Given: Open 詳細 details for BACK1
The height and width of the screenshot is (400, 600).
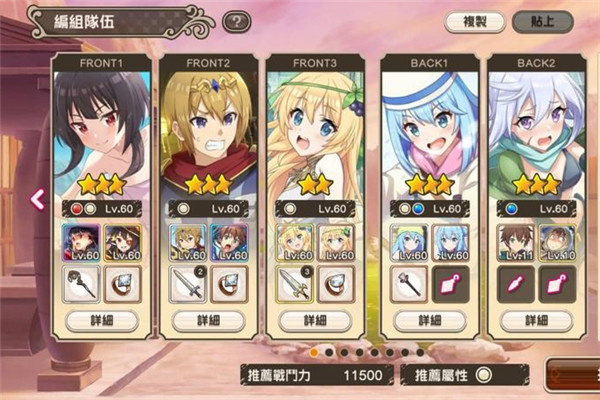Looking at the screenshot, I should point(430,320).
